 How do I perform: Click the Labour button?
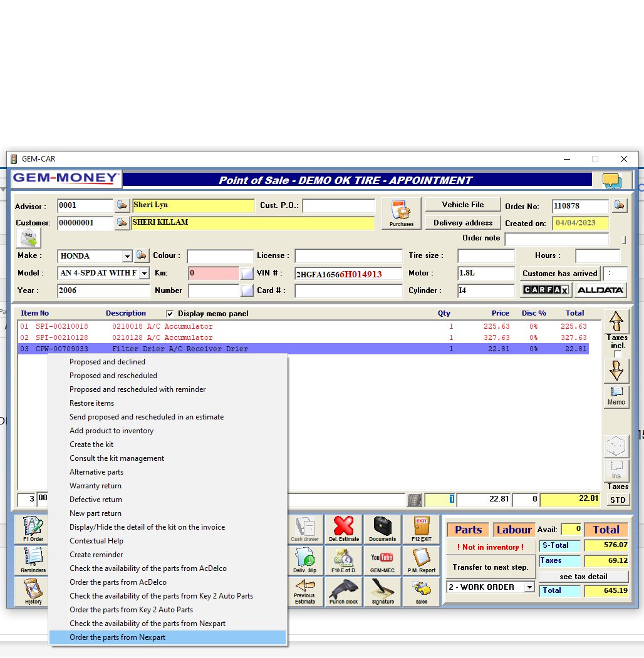(x=514, y=530)
